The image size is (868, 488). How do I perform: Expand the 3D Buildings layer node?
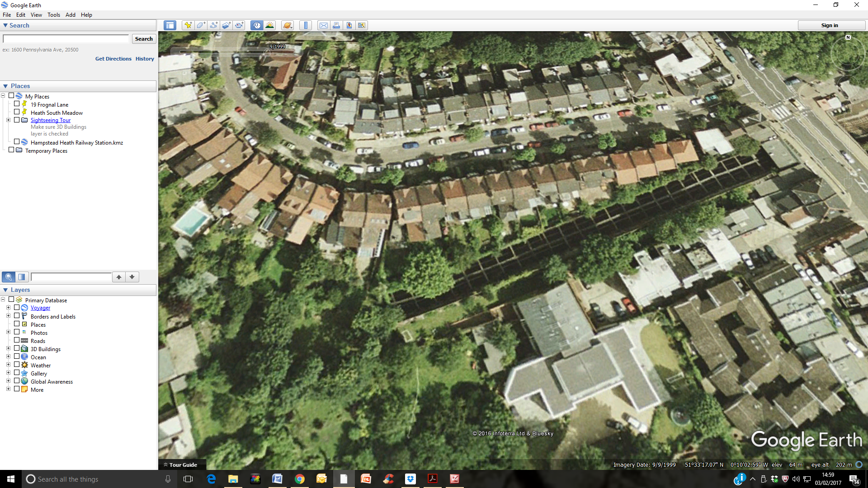point(8,348)
